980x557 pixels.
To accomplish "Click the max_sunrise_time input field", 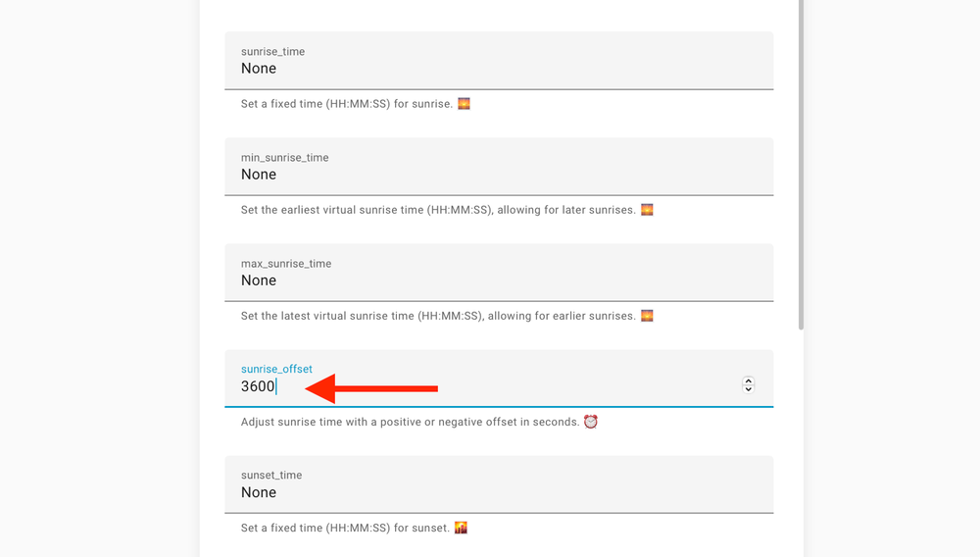I will click(x=499, y=273).
